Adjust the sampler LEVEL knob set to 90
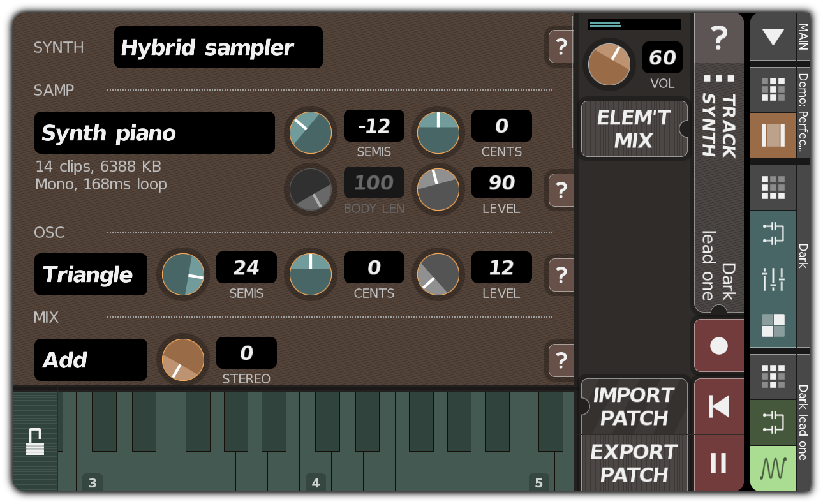Viewport: 823px width, 504px height. pos(438,189)
